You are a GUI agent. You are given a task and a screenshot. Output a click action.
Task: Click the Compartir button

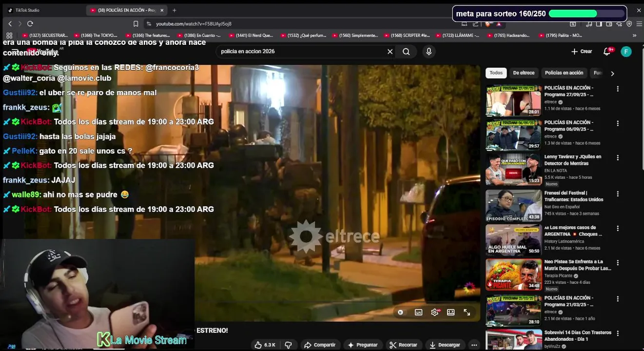(320, 345)
